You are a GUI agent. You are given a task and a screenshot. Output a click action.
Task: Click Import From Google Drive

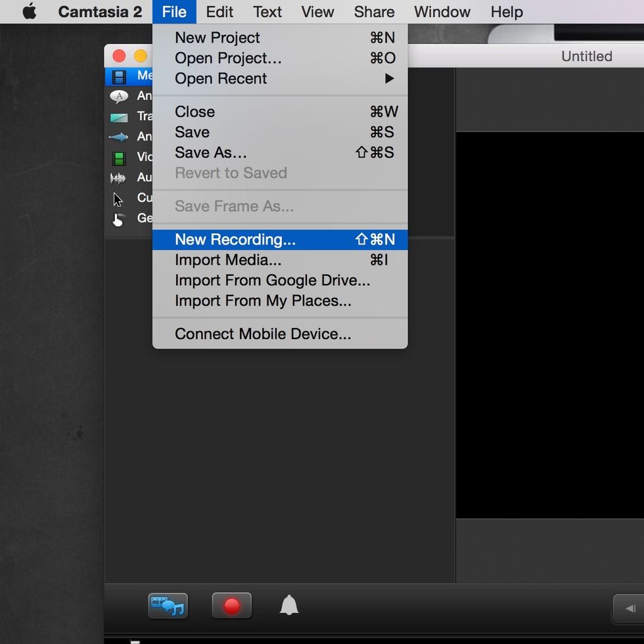[272, 281]
